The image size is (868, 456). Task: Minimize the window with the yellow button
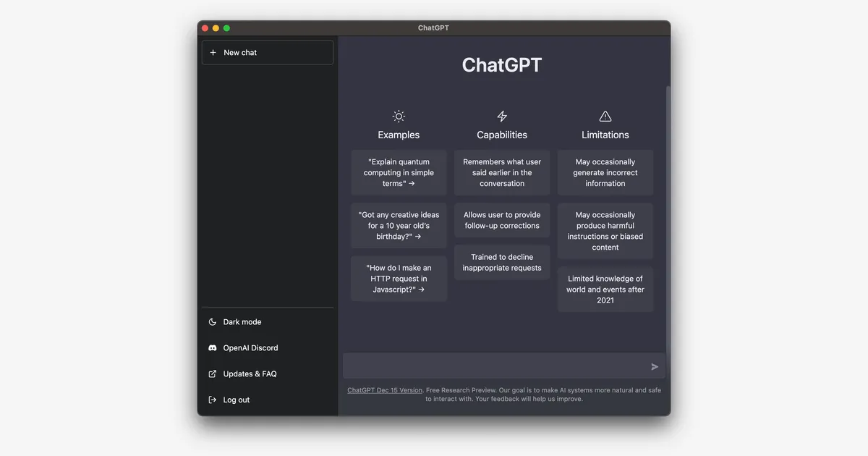point(216,28)
